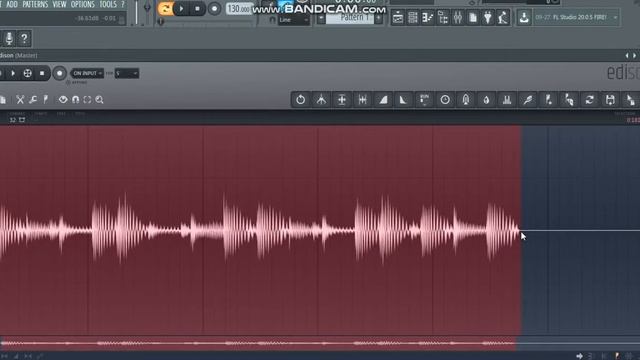Open Edison's convolution reverb tool

pos(466,100)
